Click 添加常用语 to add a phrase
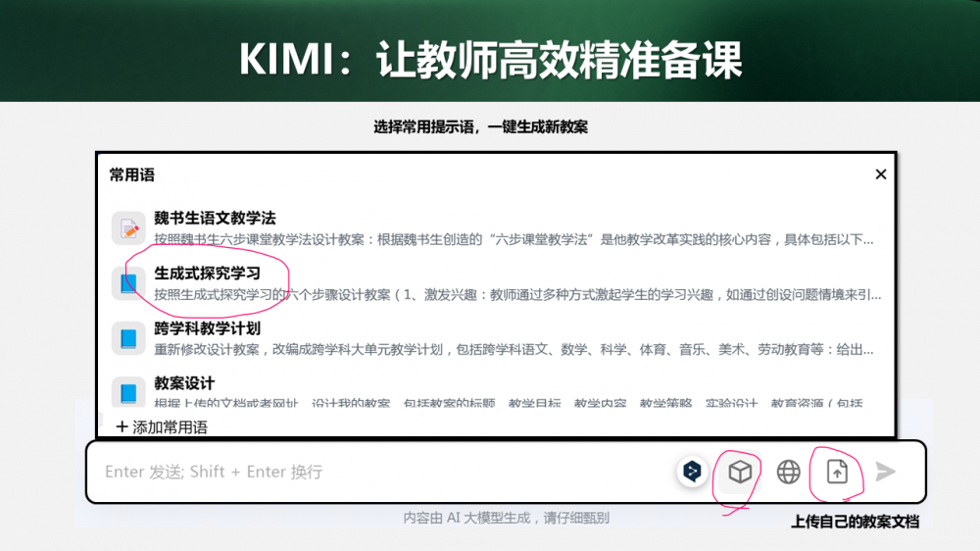 [162, 426]
